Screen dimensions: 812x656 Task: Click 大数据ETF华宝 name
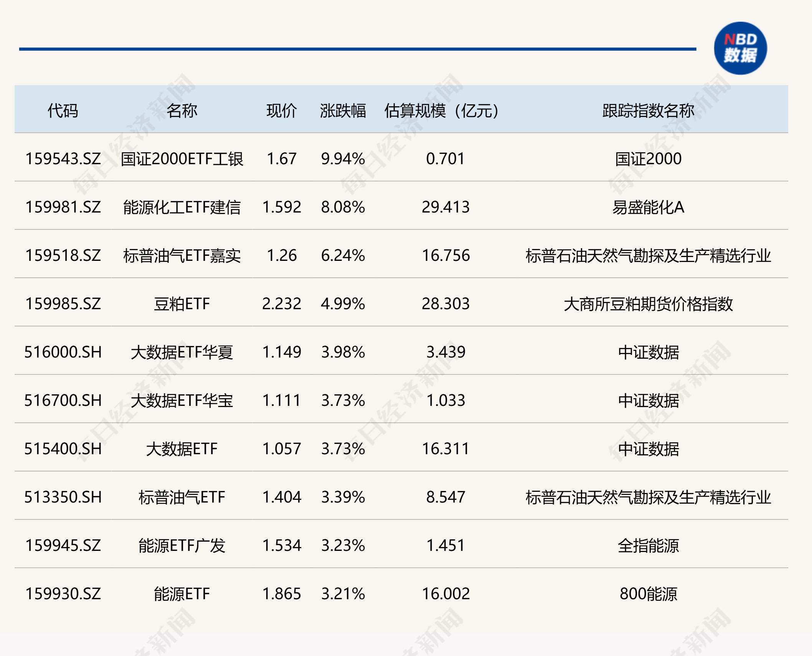(x=182, y=401)
